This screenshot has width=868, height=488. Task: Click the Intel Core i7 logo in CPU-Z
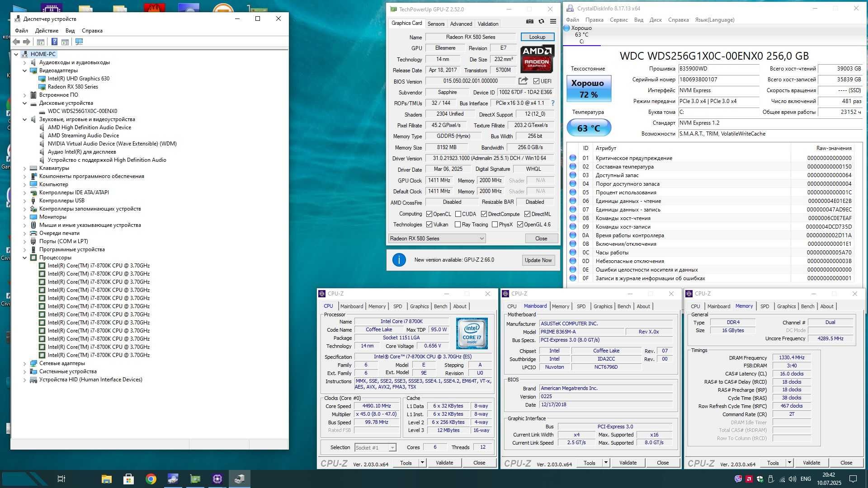click(x=472, y=333)
